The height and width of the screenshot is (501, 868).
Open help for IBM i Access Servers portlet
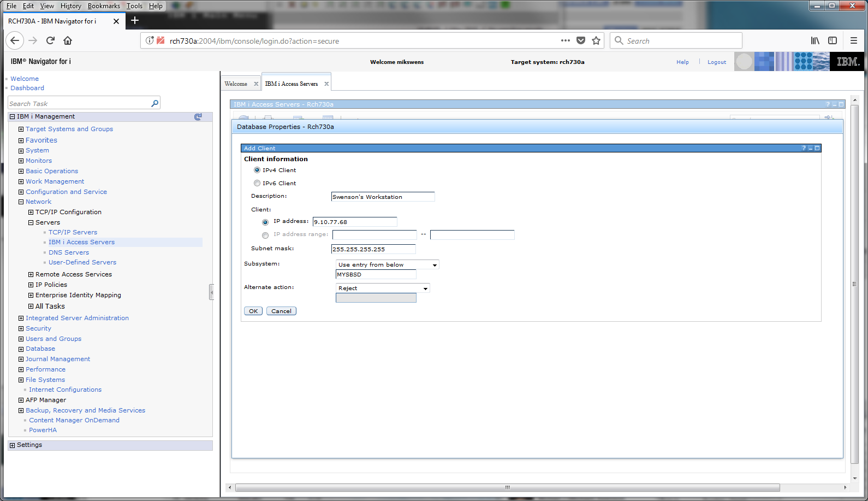point(828,104)
